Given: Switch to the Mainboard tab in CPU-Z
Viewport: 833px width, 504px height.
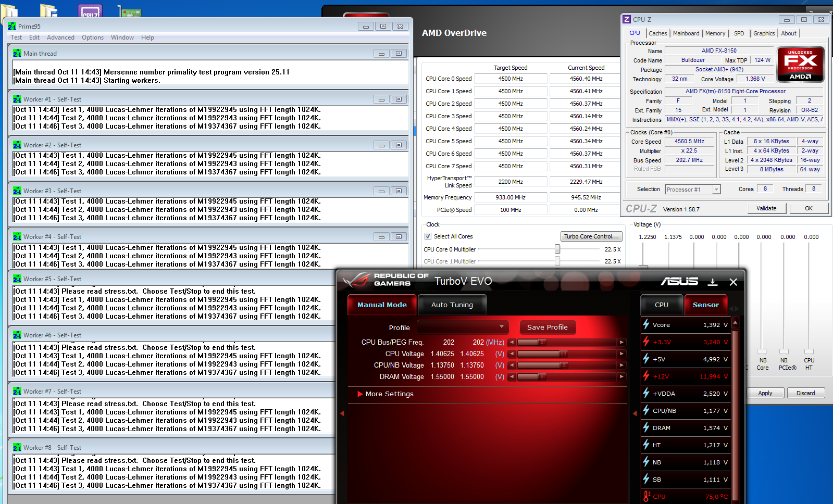Looking at the screenshot, I should pos(686,33).
